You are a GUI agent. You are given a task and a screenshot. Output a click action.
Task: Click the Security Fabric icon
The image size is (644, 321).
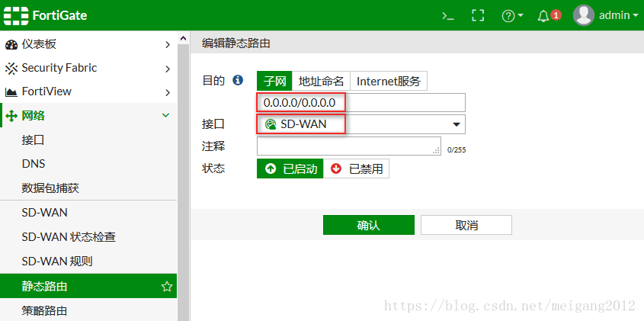coord(11,68)
